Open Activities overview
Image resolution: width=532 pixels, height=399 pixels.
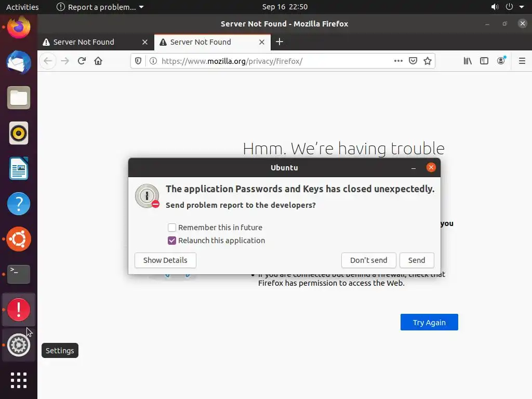[22, 7]
